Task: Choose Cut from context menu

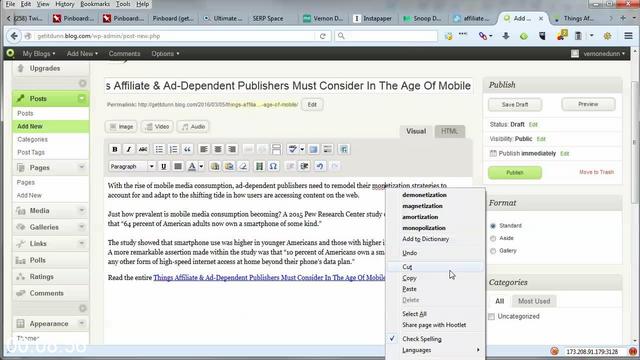Action: [x=436, y=267]
